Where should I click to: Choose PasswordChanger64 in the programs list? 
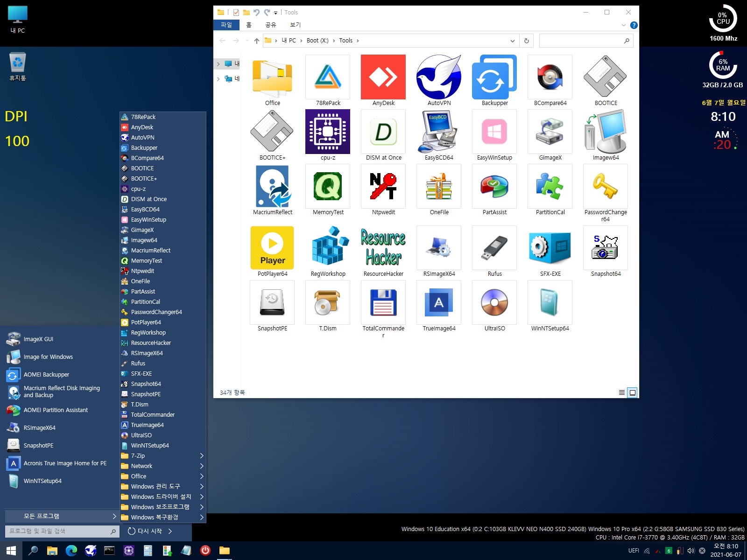162,312
